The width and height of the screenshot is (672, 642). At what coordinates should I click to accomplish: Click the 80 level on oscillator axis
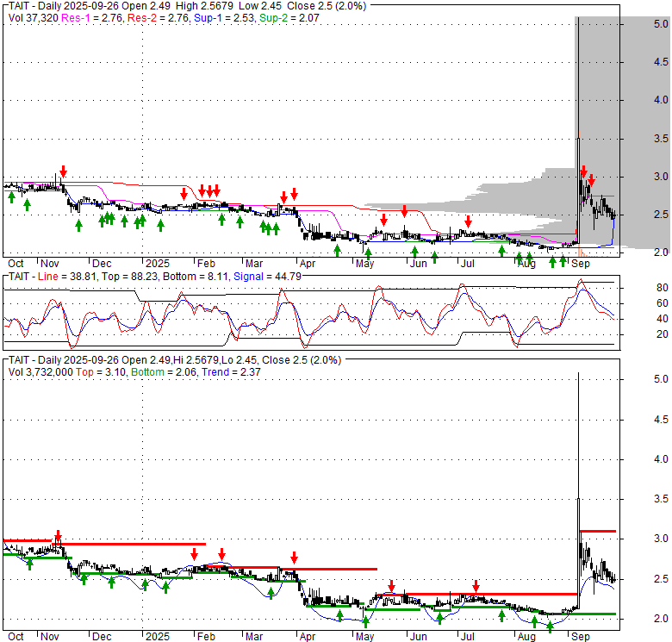click(663, 288)
